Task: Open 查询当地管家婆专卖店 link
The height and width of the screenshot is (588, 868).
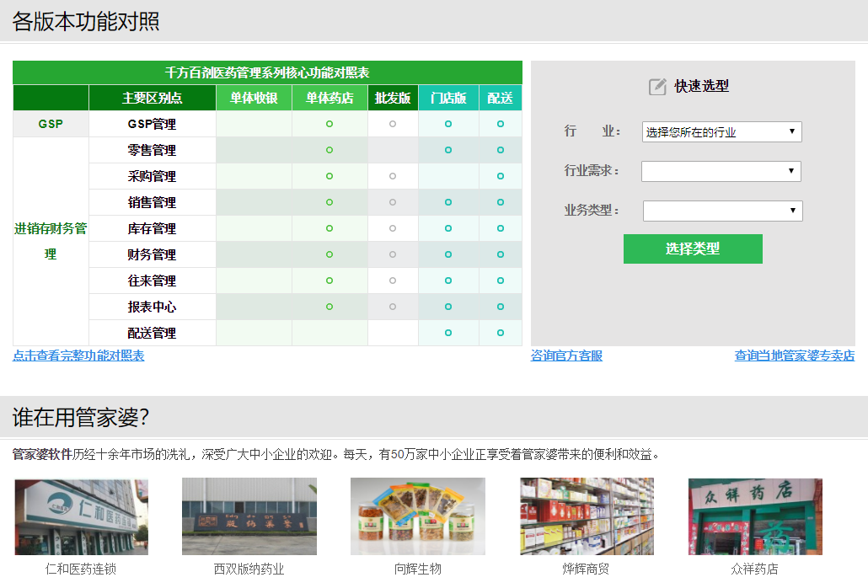Action: [x=794, y=355]
